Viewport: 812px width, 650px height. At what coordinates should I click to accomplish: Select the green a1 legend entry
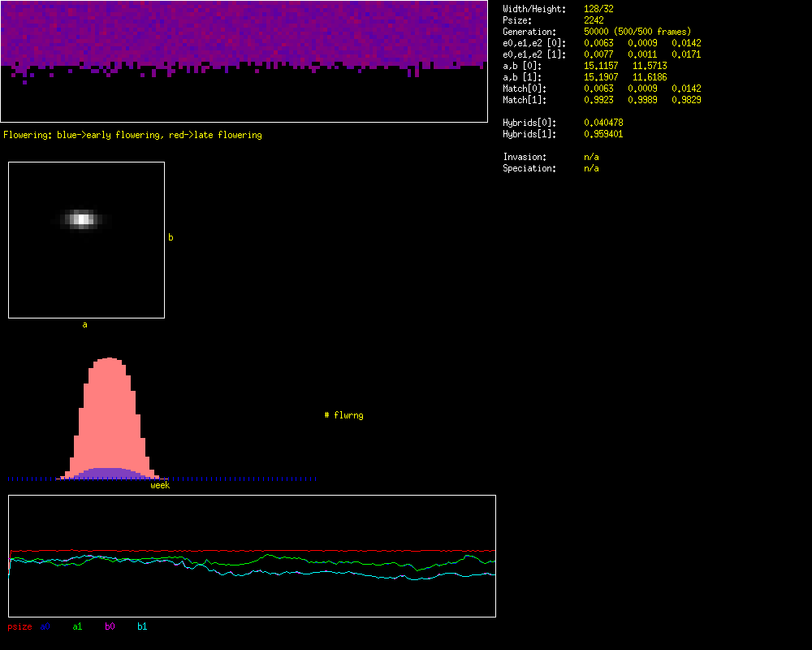coord(77,626)
